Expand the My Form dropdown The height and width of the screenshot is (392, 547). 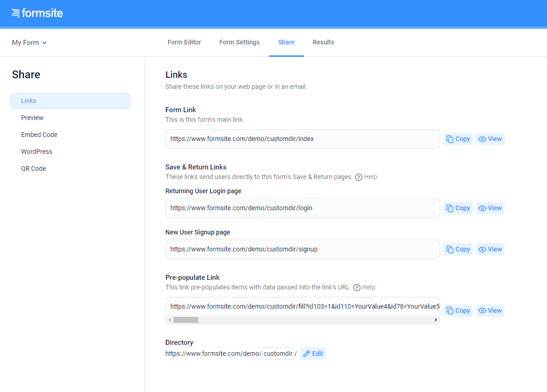click(x=28, y=42)
